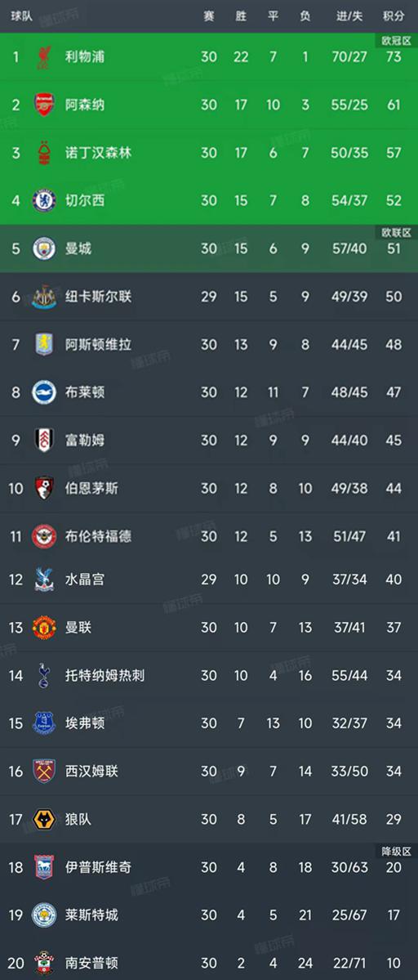This screenshot has width=418, height=980.
Task: Open the 布莱顿 team name link
Action: point(85,392)
